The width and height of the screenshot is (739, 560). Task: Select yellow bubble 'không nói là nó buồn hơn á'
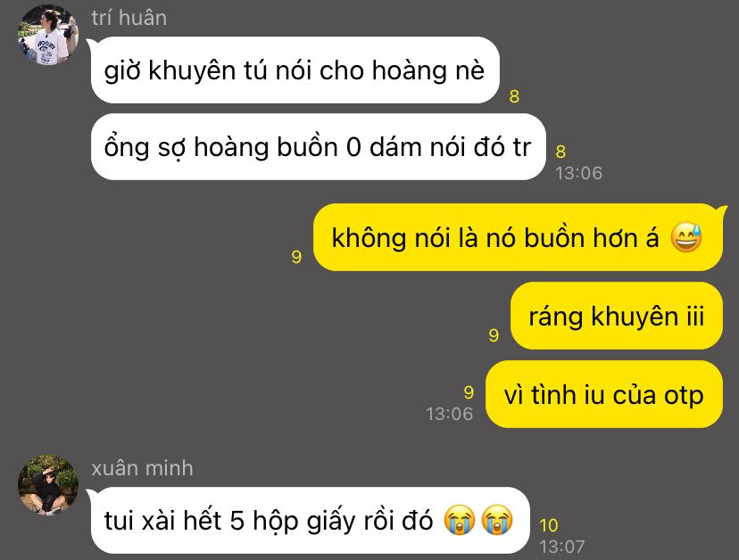[518, 237]
